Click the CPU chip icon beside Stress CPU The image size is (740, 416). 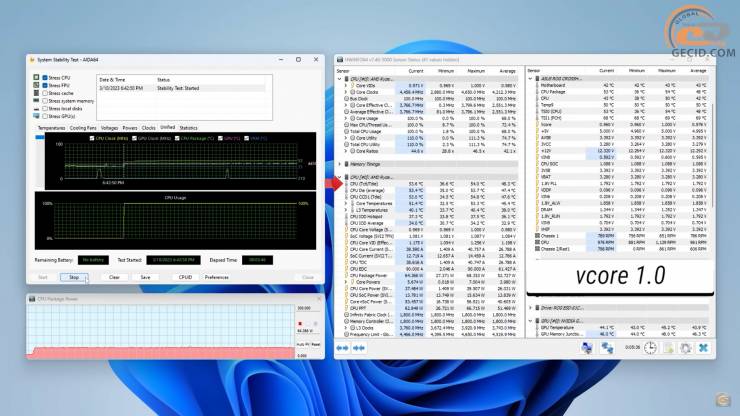[x=36, y=77]
